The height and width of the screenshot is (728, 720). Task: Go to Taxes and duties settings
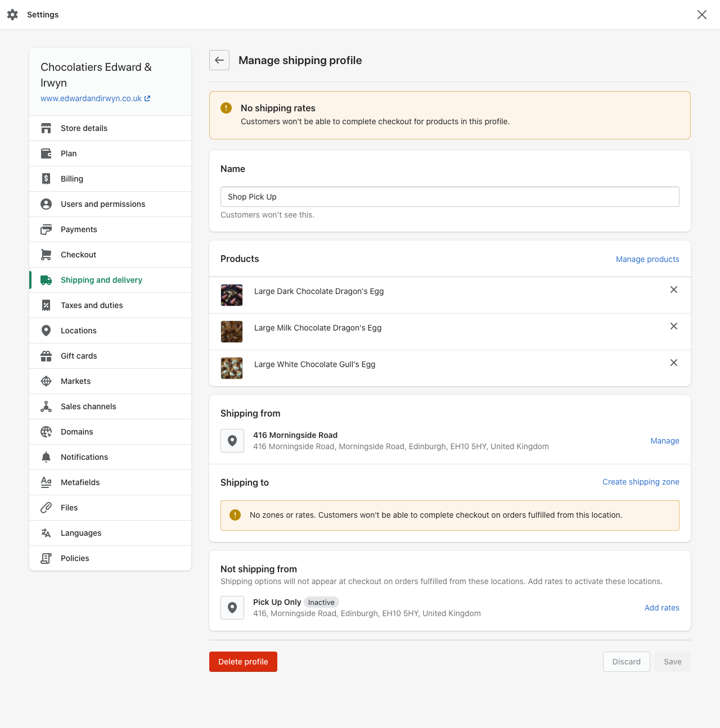point(92,305)
